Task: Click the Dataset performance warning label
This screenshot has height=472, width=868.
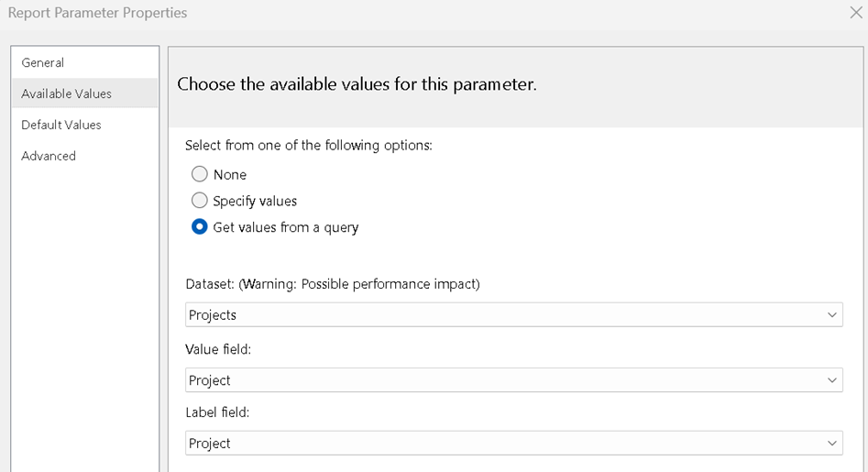Action: click(333, 284)
